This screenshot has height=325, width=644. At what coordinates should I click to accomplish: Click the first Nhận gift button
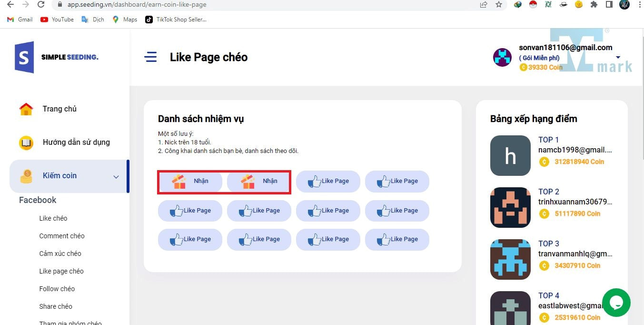(190, 181)
